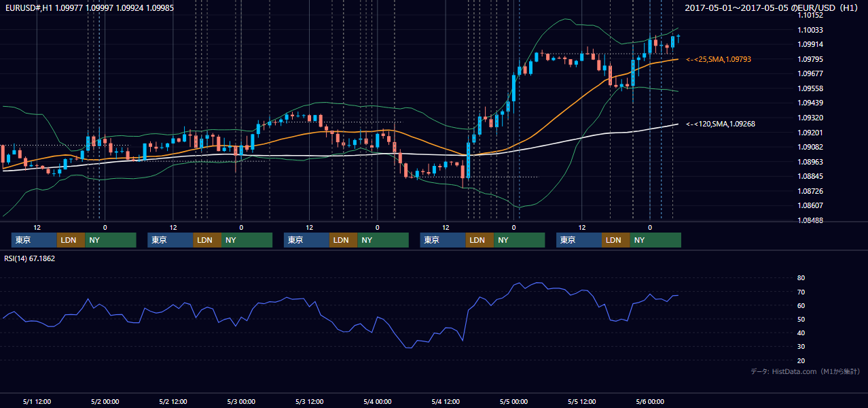Click price axis value 1.09201
Viewport: 868px width, 408px height.
(x=810, y=133)
